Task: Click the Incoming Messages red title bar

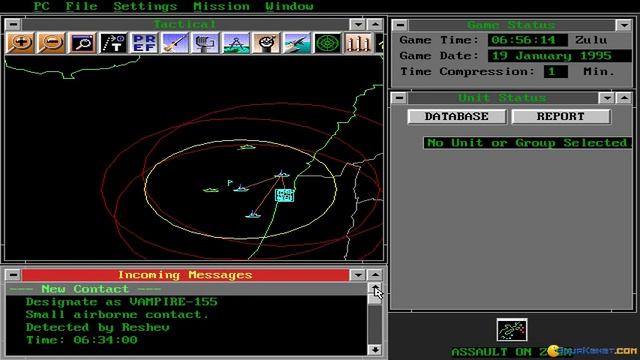Action: point(185,275)
